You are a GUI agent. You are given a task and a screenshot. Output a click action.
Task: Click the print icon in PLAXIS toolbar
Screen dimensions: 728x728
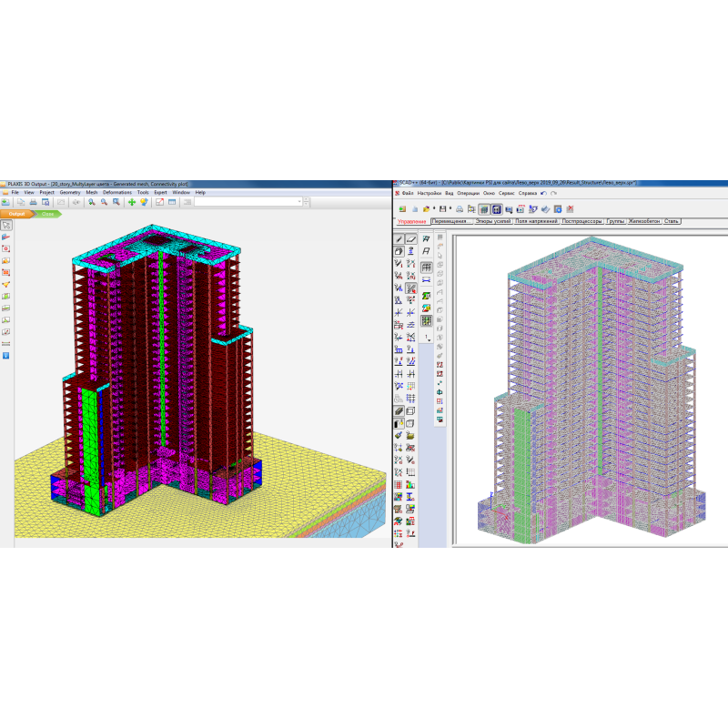click(33, 202)
